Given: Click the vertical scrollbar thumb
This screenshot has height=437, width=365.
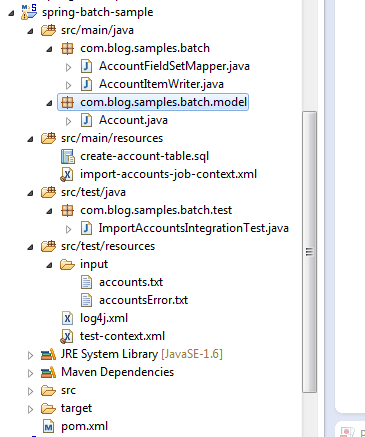Looking at the screenshot, I should point(309,252).
